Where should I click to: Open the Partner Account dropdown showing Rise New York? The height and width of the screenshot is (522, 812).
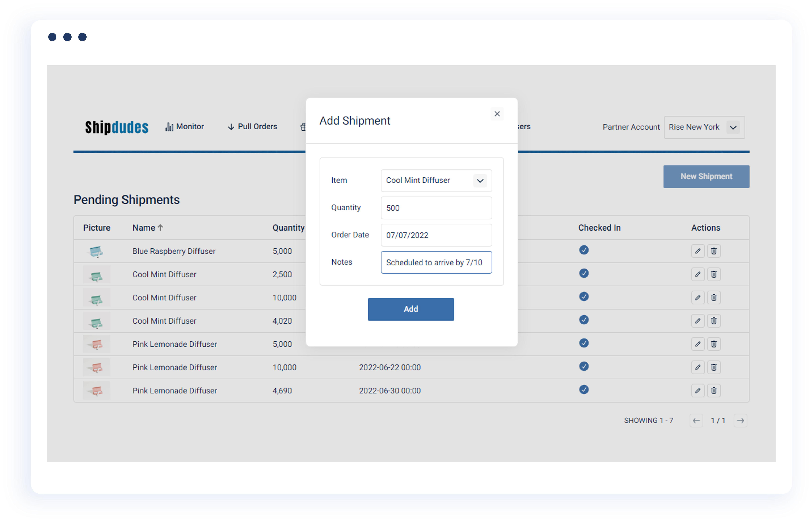coord(704,127)
